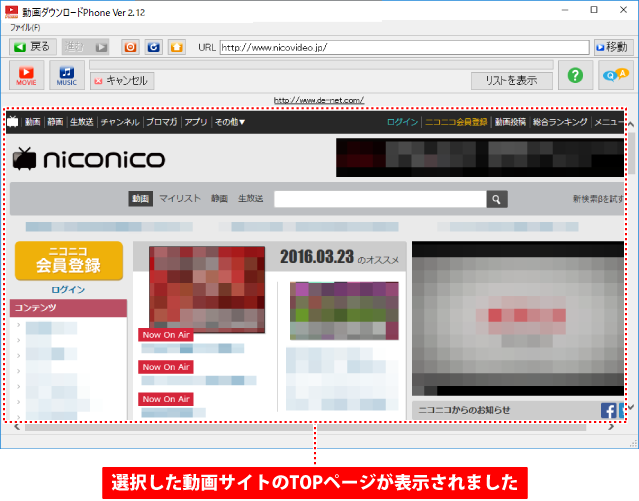The image size is (639, 501).
Task: Minimize the application window
Action: [x=565, y=10]
